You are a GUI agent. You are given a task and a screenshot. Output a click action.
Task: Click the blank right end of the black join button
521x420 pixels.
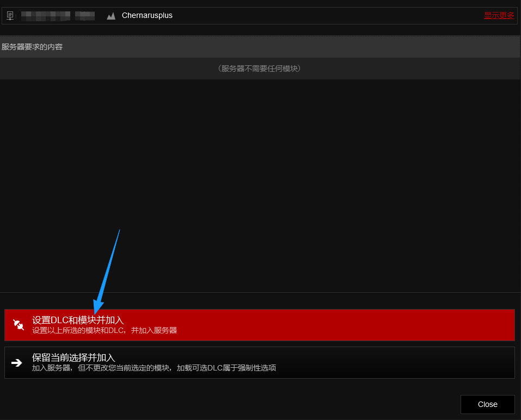tap(436, 363)
